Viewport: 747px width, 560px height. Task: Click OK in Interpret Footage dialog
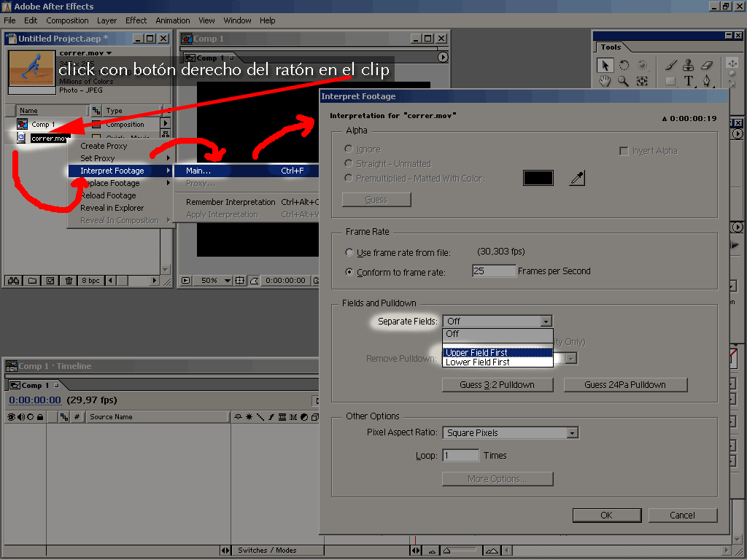coord(607,516)
